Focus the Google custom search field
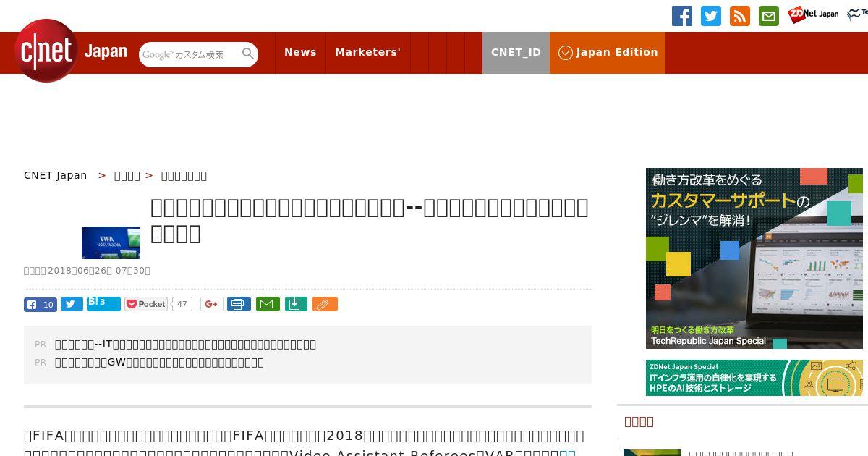This screenshot has height=456, width=868. [x=190, y=54]
